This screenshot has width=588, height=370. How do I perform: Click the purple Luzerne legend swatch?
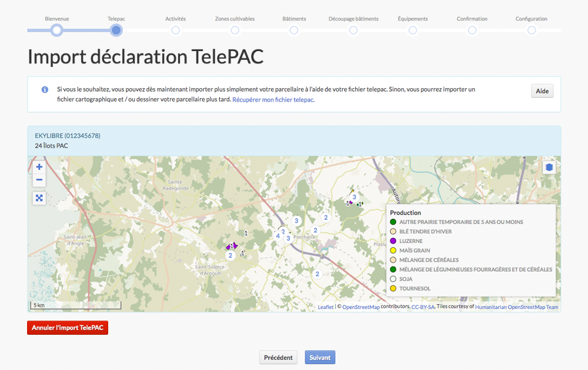[393, 241]
